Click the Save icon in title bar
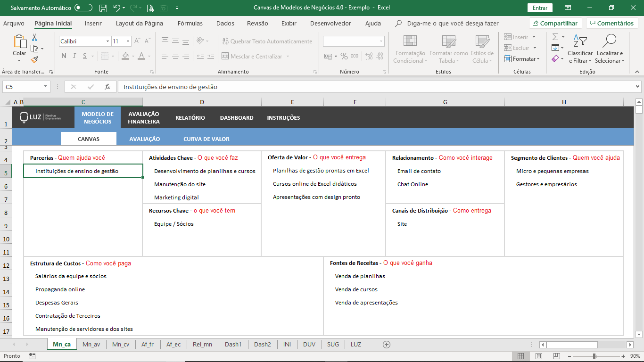Screen dimensions: 644x362 pos(103,8)
